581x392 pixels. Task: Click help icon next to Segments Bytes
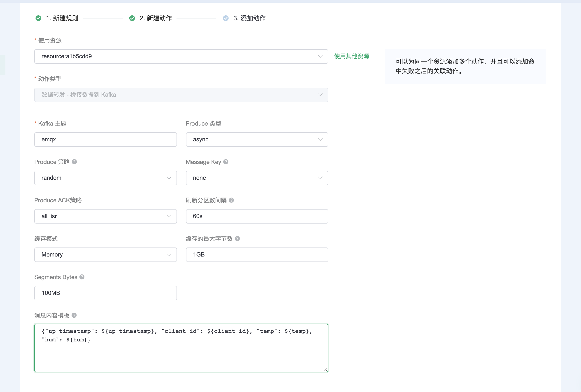82,277
